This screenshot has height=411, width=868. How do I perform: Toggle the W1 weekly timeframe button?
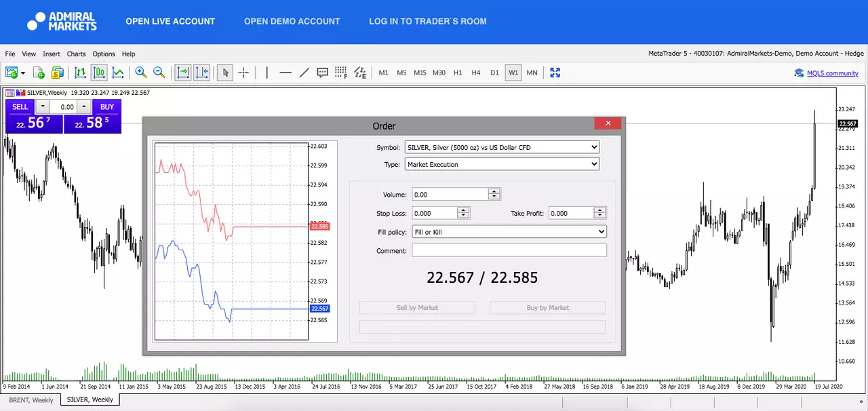click(513, 73)
